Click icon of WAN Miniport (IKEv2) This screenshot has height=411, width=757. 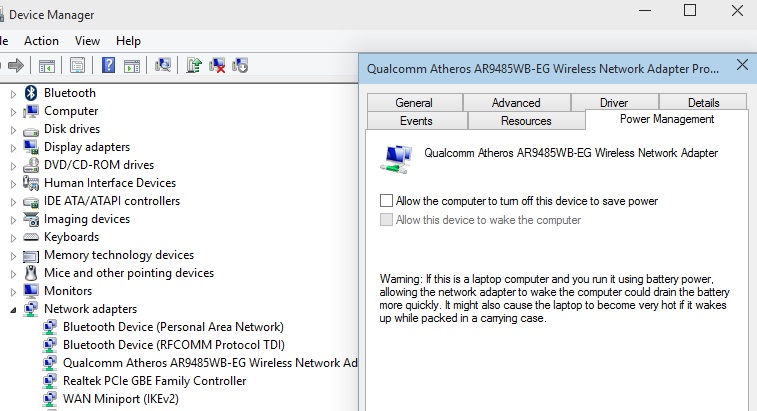49,399
